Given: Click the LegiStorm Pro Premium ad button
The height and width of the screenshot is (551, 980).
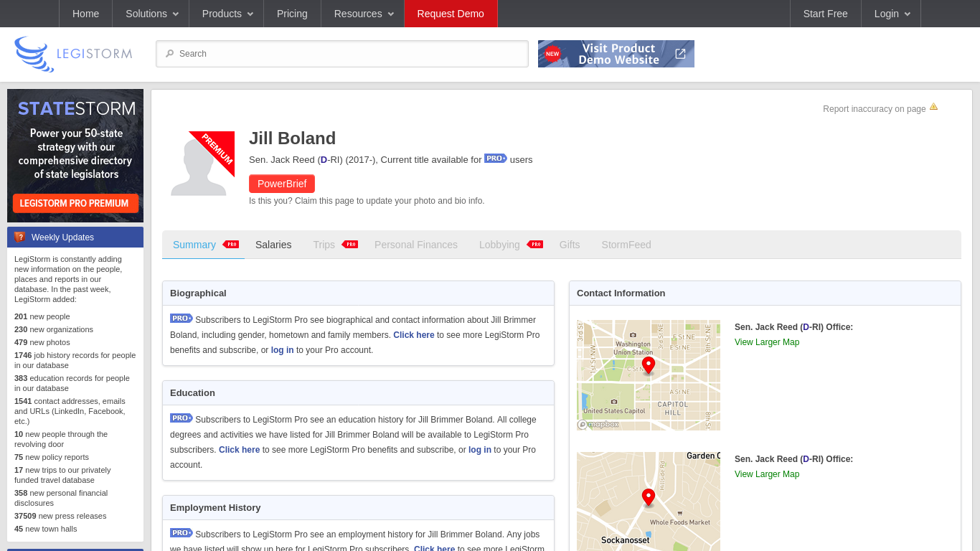Looking at the screenshot, I should [x=75, y=203].
